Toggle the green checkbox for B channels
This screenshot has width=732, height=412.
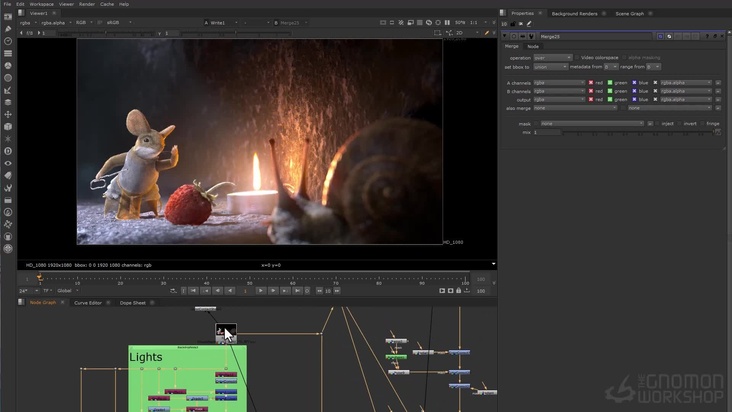(609, 91)
